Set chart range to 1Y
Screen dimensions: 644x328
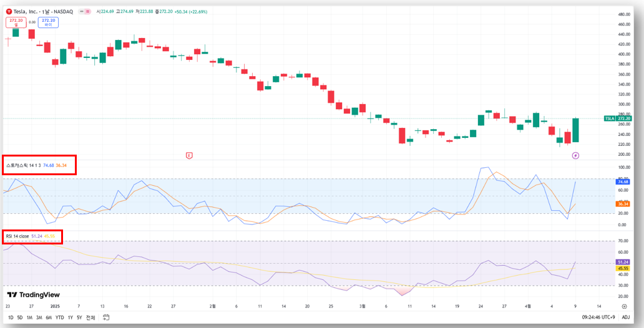point(71,317)
